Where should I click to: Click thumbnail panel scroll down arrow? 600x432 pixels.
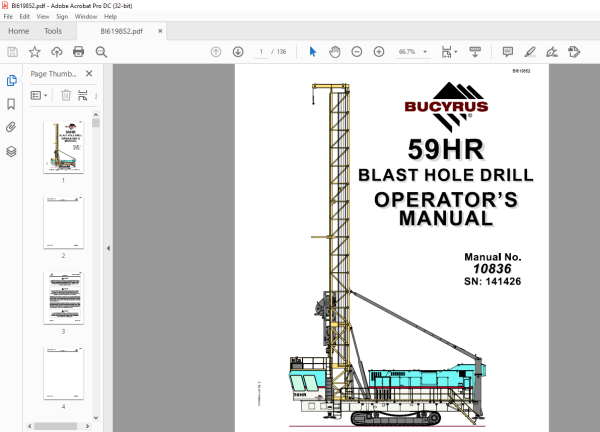tap(96, 418)
